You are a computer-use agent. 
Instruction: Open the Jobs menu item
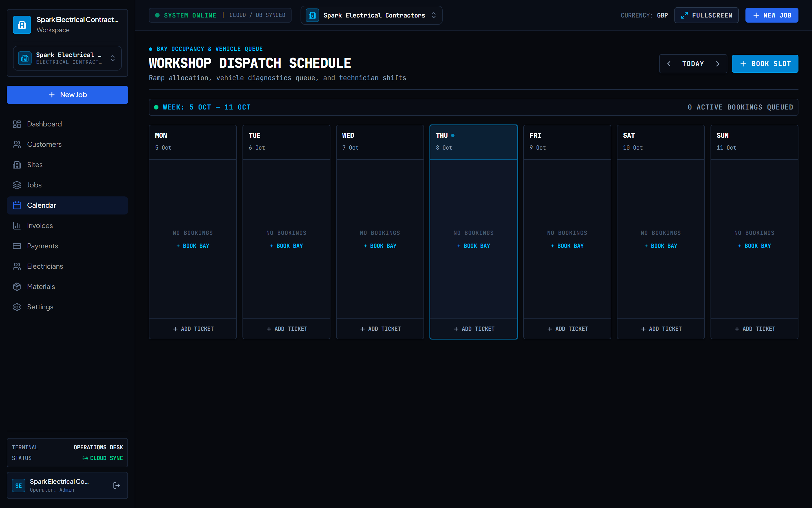click(x=67, y=185)
